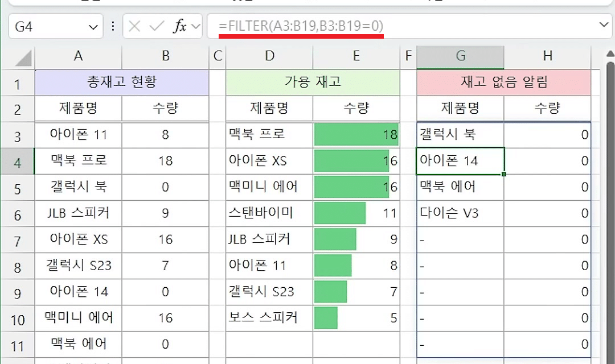
Task: Click the vertical scrollbar up arrow
Action: (610, 53)
